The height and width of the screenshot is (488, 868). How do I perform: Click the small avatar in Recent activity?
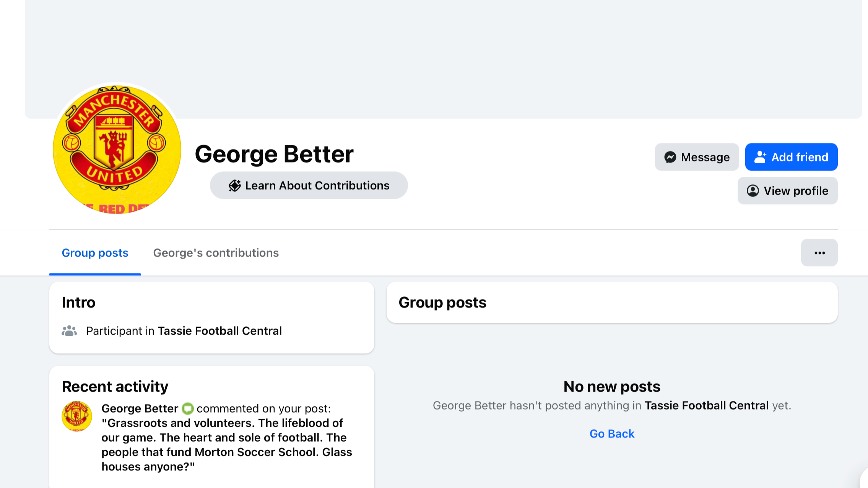[x=76, y=416]
